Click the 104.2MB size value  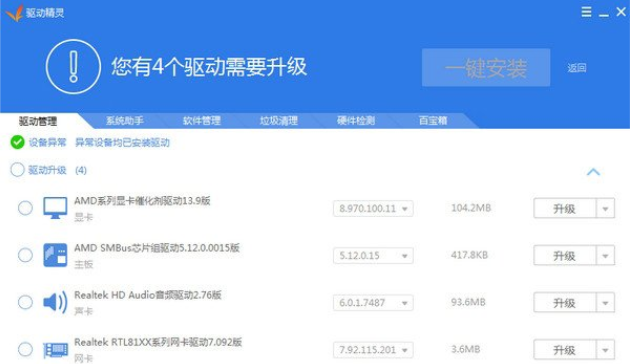point(471,208)
